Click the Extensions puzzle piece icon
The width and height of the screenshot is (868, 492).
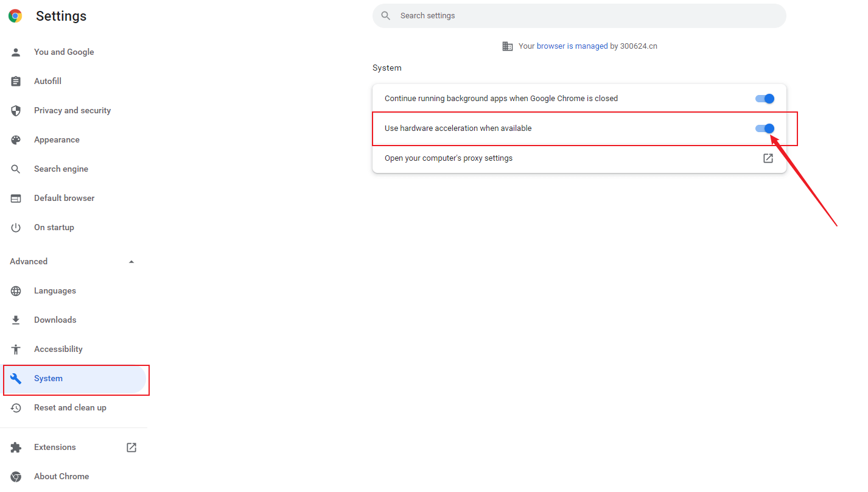pyautogui.click(x=16, y=448)
